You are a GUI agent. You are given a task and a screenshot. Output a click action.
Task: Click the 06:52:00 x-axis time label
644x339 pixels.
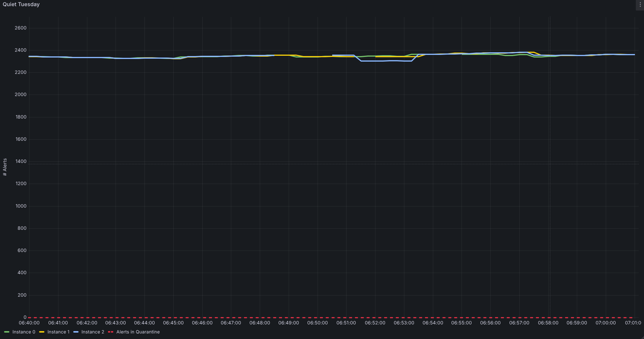coord(375,323)
